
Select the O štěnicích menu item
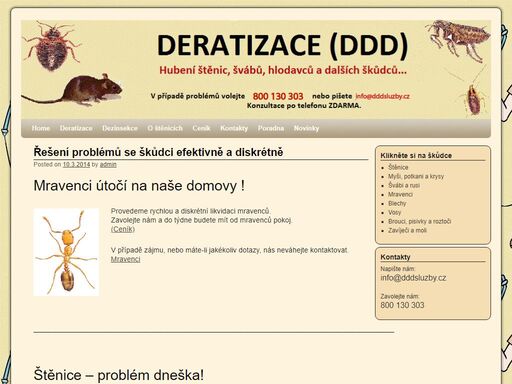[x=165, y=128]
